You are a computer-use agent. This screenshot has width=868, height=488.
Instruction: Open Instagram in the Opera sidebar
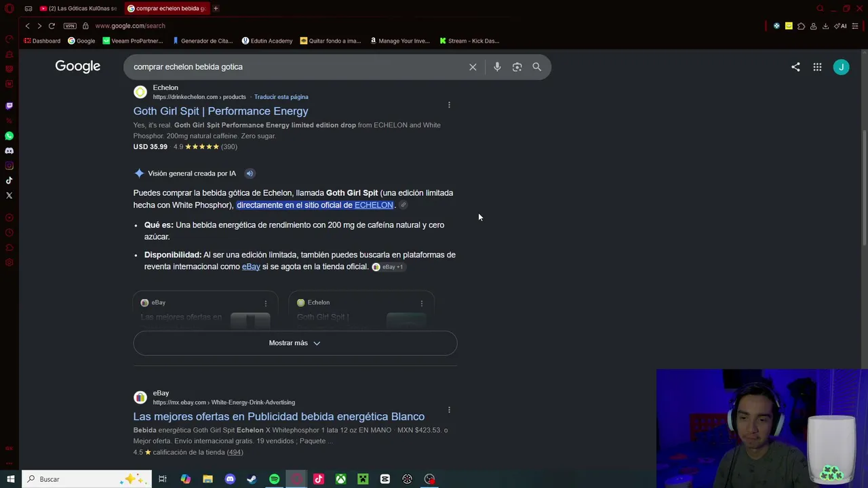point(9,165)
